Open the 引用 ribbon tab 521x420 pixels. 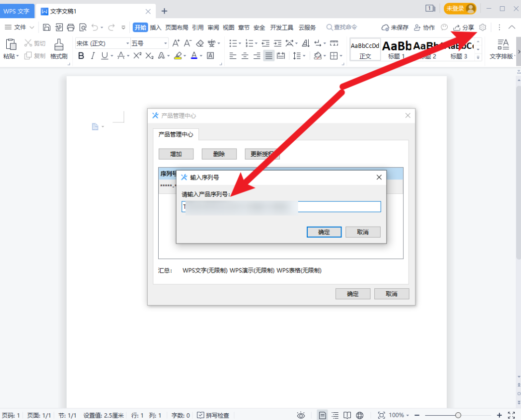click(198, 27)
